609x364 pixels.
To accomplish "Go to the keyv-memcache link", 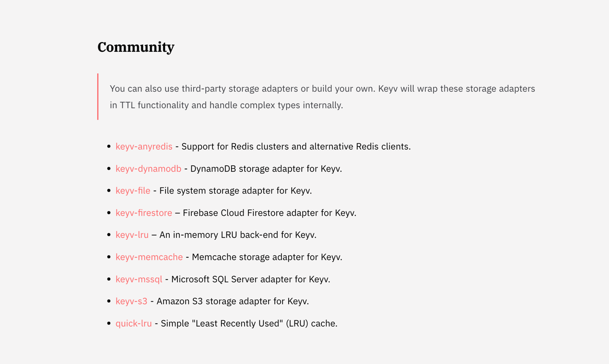I will point(149,257).
